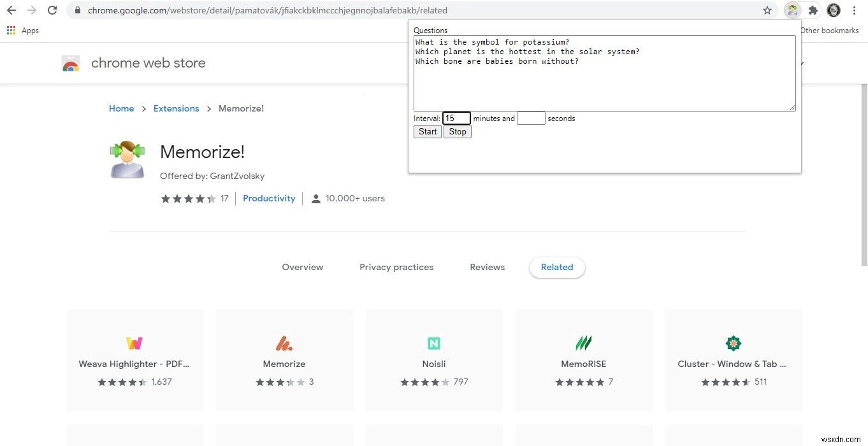Click the Start button in popup
Viewport: 868px width, 446px height.
(x=428, y=132)
